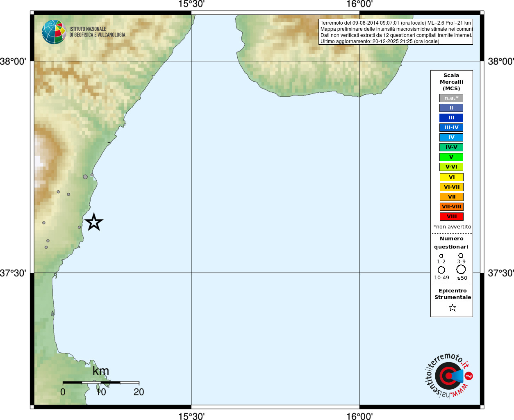Image resolution: width=514 pixels, height=420 pixels.
Task: Click the '*non avvertito' legend note
Action: tap(452, 227)
